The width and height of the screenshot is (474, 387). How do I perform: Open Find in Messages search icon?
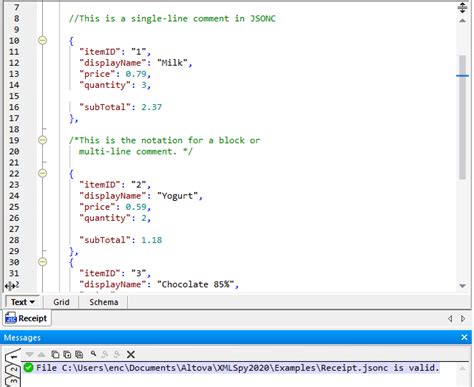point(93,354)
